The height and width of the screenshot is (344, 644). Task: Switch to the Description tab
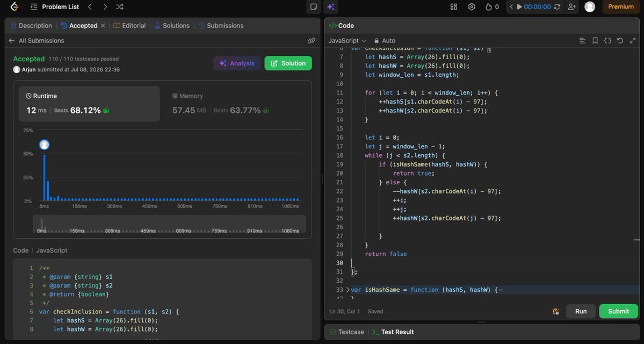click(31, 25)
